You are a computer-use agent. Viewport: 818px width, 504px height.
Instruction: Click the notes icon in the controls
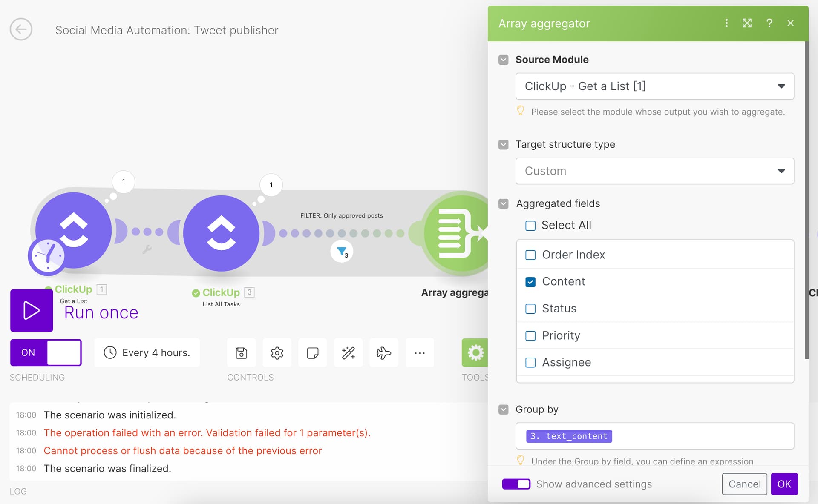(x=313, y=353)
